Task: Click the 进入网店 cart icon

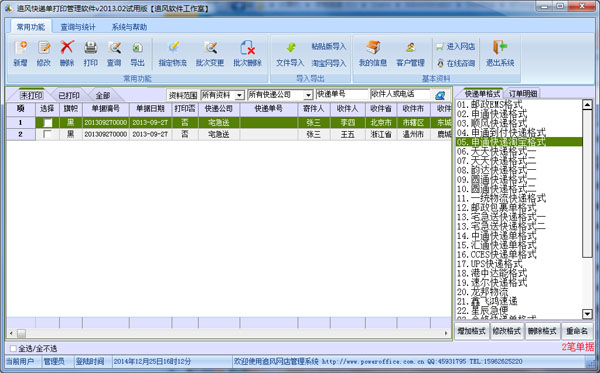Action: (x=440, y=47)
